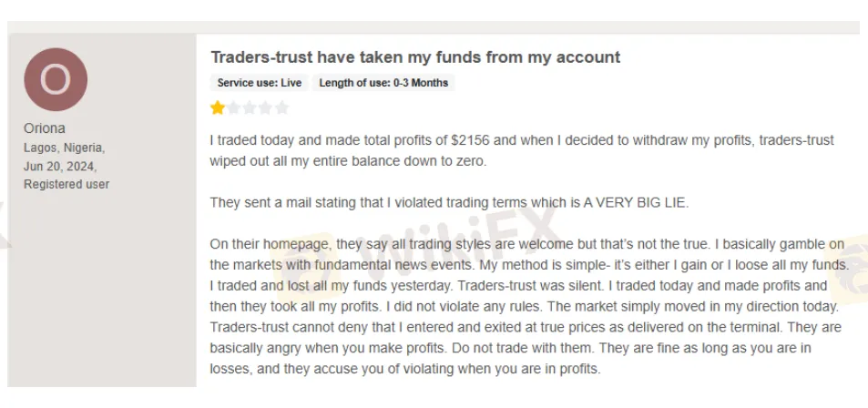The image size is (868, 408).
Task: Open the review title about Traders-trust funds
Action: [x=414, y=57]
